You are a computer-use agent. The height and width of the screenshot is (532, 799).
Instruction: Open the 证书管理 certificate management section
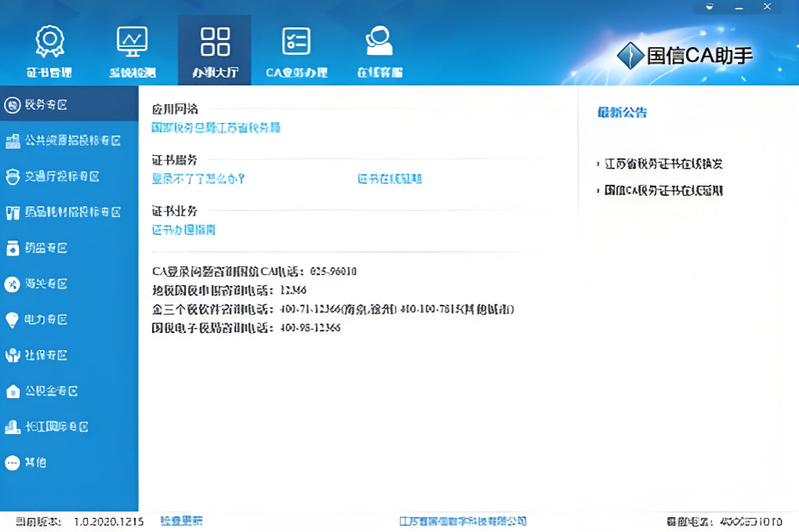pos(50,49)
